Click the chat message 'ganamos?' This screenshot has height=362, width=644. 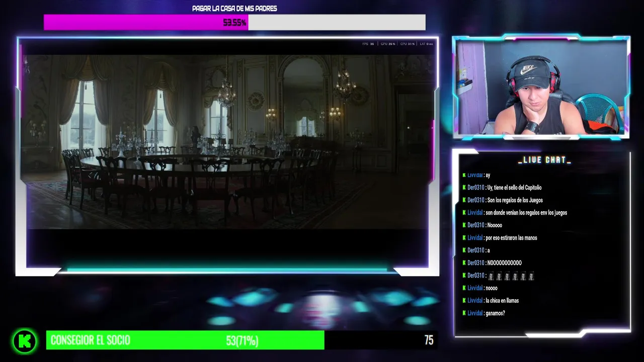(x=495, y=313)
